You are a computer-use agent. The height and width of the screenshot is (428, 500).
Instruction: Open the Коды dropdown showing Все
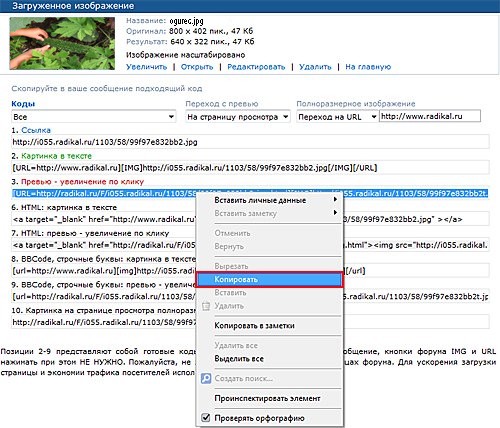coord(94,117)
